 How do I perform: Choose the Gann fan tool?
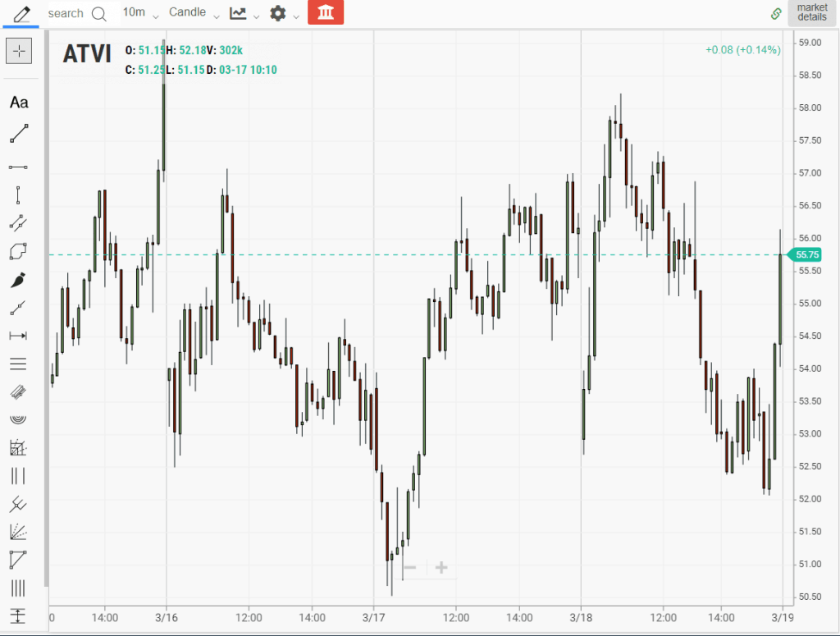tap(19, 532)
